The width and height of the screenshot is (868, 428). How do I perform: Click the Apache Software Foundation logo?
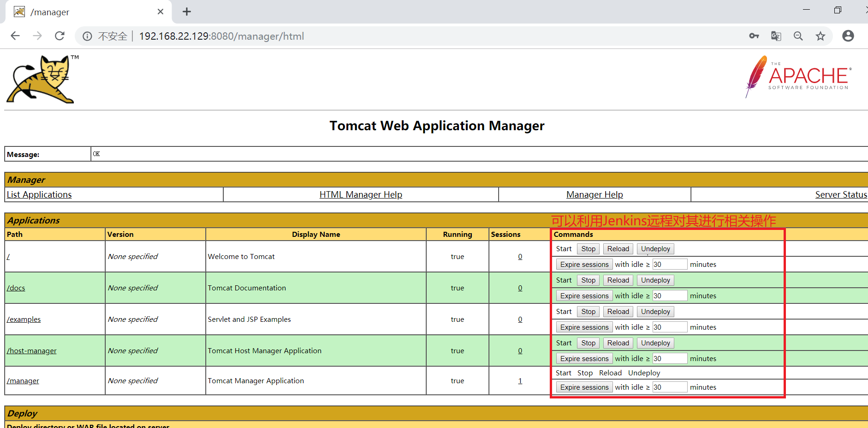[x=798, y=77]
